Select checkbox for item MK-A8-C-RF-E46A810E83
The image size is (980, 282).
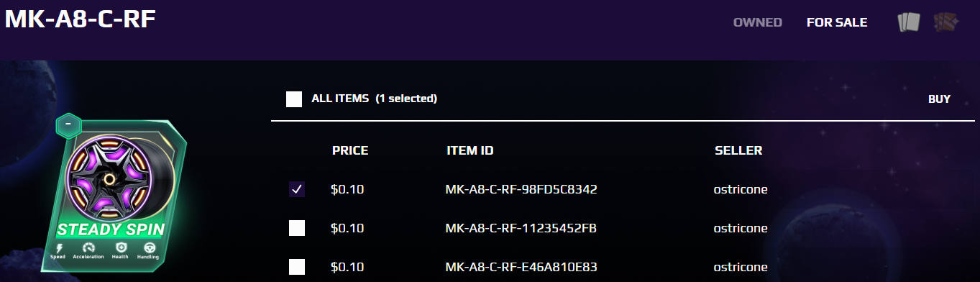[x=296, y=268]
